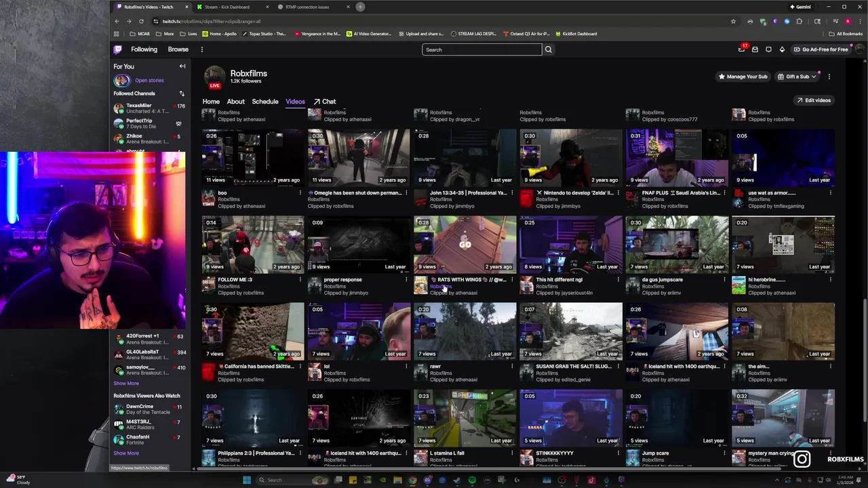Select the Videos channel tab
This screenshot has height=488, width=868.
(295, 102)
